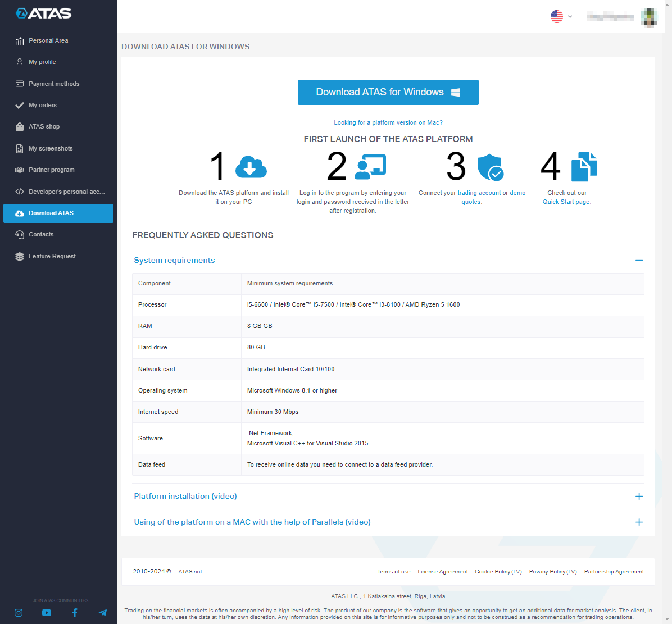Select the Payment methods sidebar icon

(18, 84)
